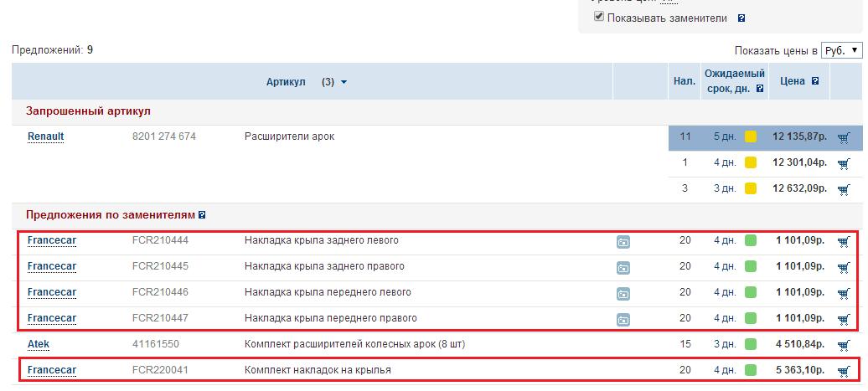
Task: Add Atek 41161550 kit to cart
Action: pyautogui.click(x=844, y=346)
